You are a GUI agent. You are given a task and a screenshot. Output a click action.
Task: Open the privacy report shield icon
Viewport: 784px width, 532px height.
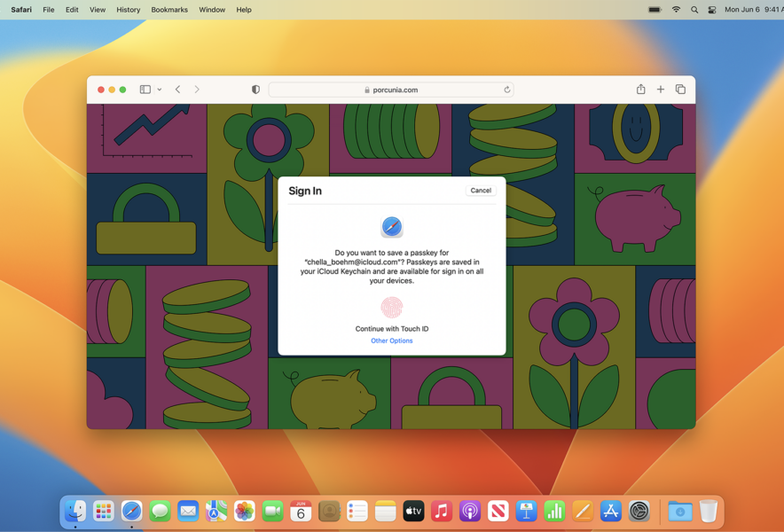pos(255,90)
